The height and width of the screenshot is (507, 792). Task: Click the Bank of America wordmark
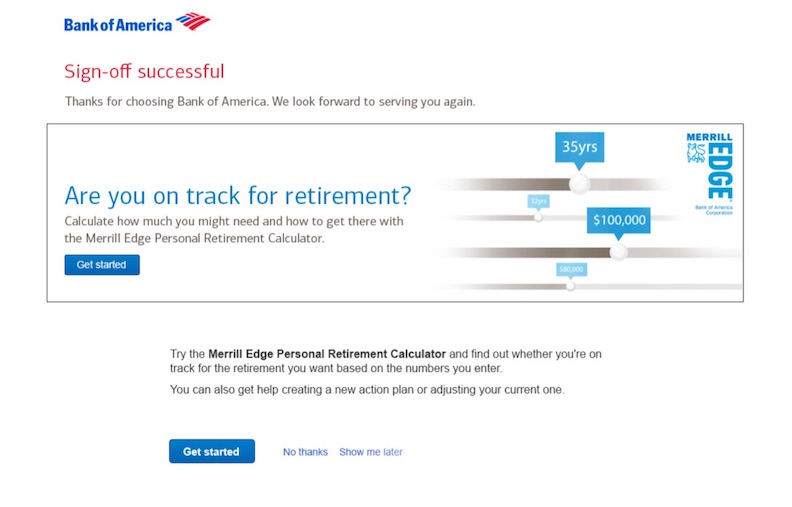click(x=118, y=25)
